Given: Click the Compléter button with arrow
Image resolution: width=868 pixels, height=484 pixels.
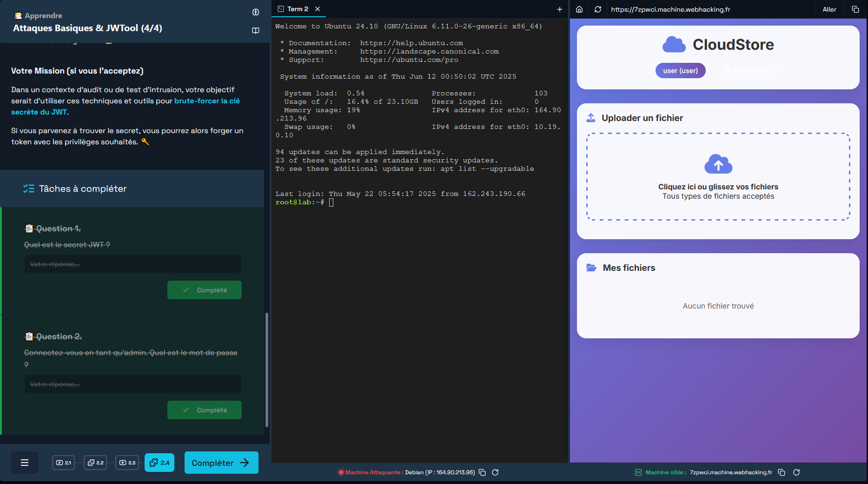Looking at the screenshot, I should click(x=221, y=463).
